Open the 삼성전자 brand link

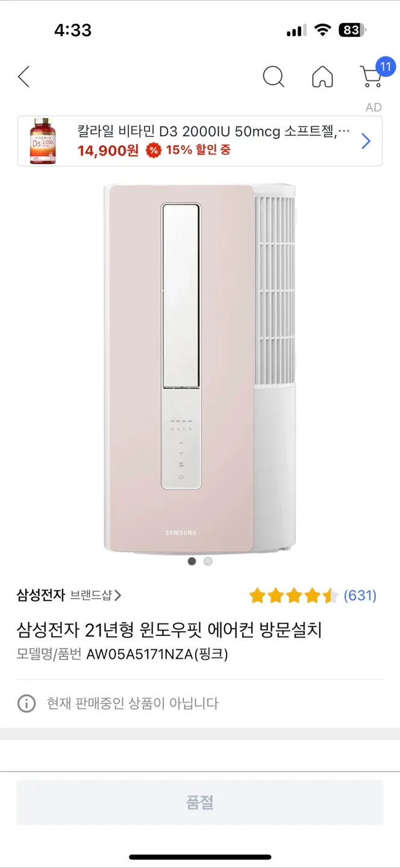coord(40,596)
